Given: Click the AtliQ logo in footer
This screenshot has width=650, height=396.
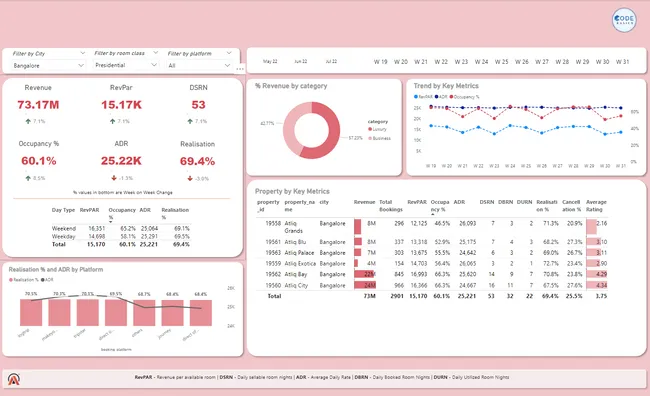Looking at the screenshot, I should tap(14, 379).
